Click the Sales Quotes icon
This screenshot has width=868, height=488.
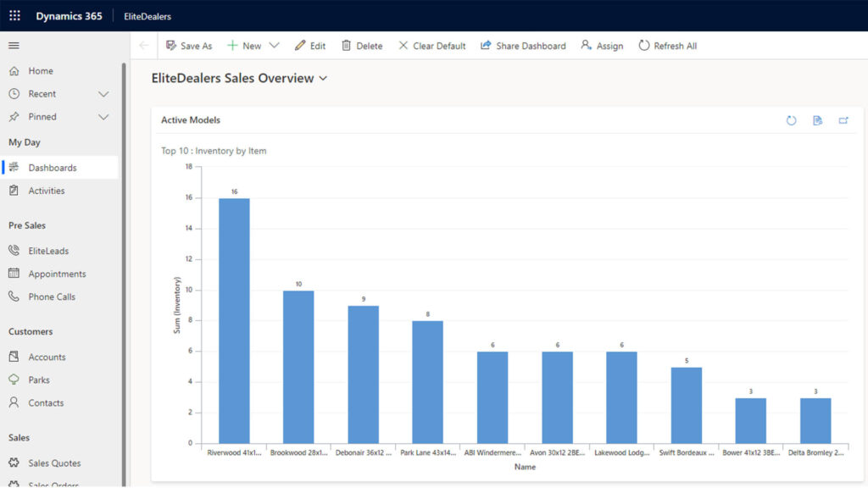pos(14,463)
